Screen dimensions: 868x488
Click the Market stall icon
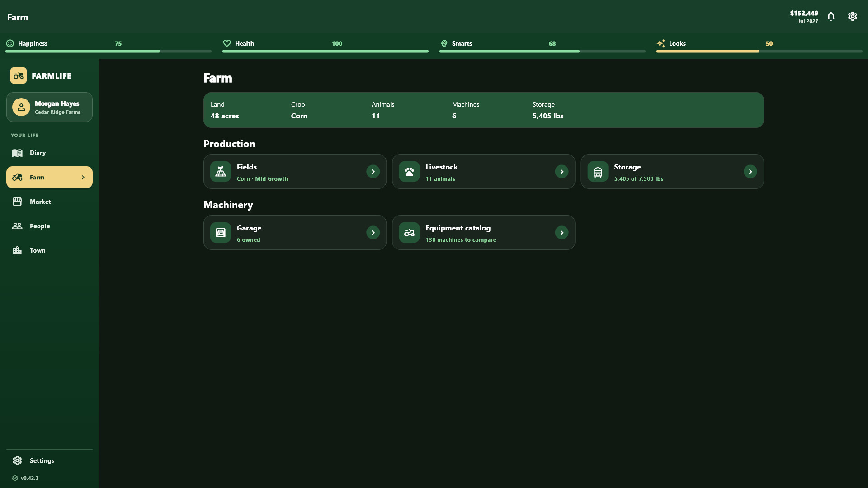(17, 202)
